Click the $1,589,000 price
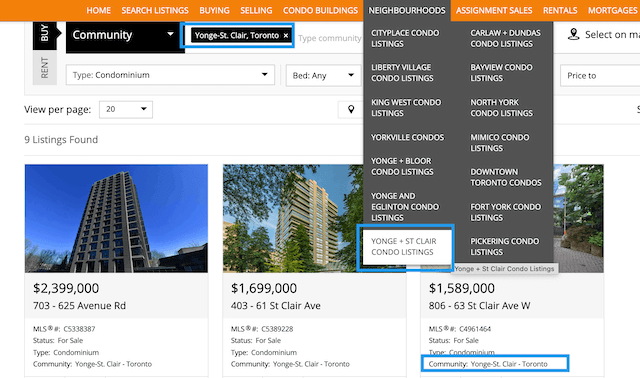 (x=462, y=288)
